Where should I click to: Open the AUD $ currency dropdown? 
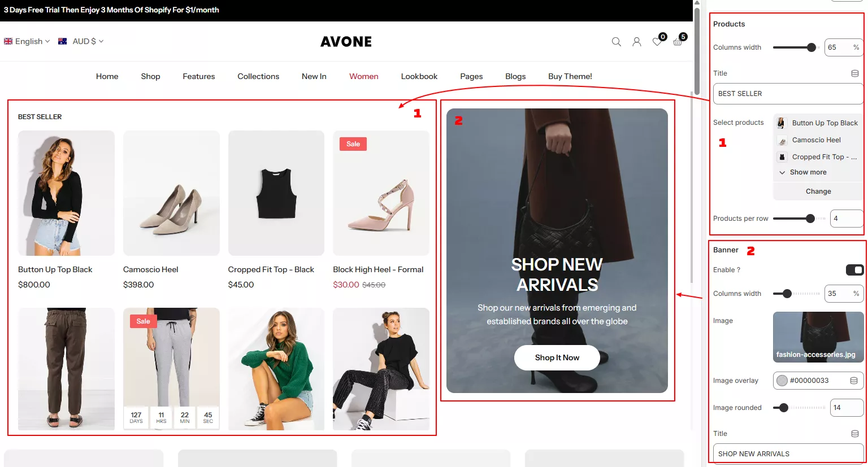[x=81, y=41]
